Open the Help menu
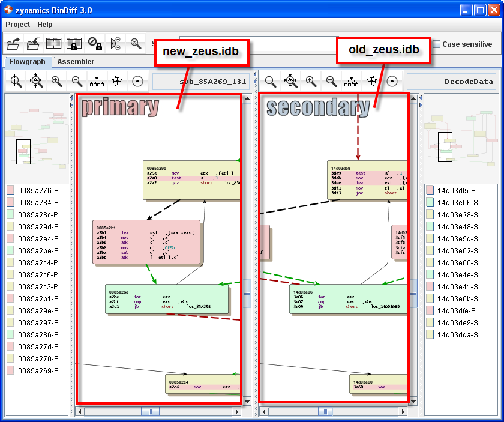 [x=44, y=25]
